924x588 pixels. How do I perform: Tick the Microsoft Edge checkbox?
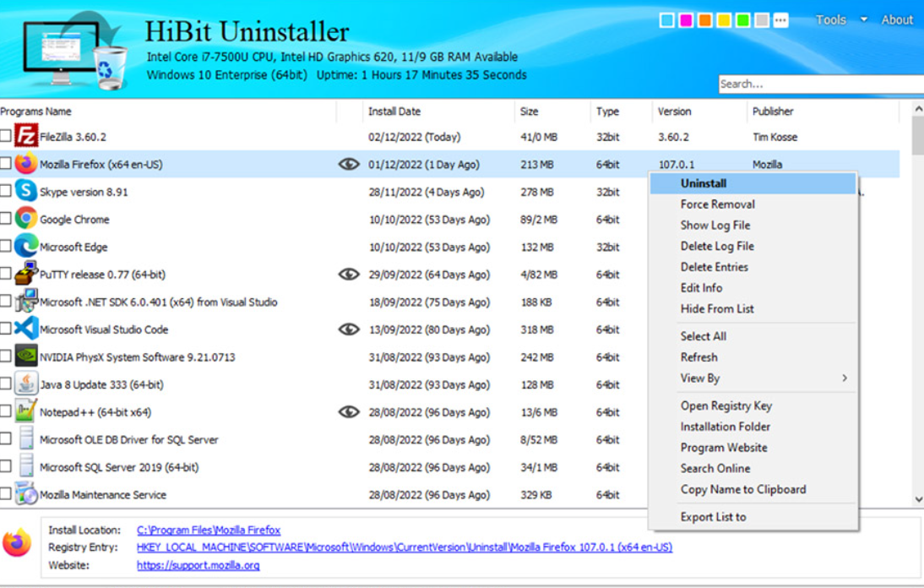[5, 246]
